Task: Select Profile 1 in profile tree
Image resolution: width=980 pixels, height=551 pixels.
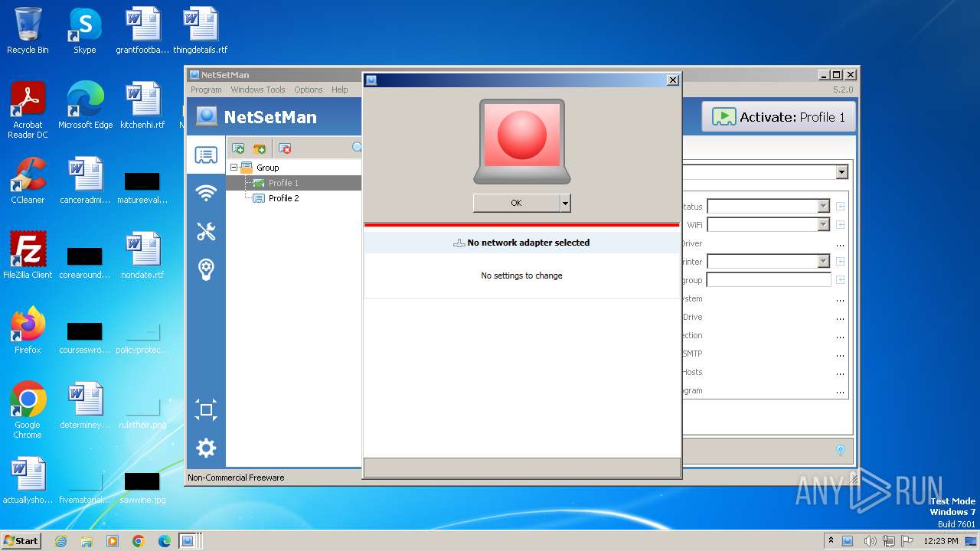Action: coord(283,183)
